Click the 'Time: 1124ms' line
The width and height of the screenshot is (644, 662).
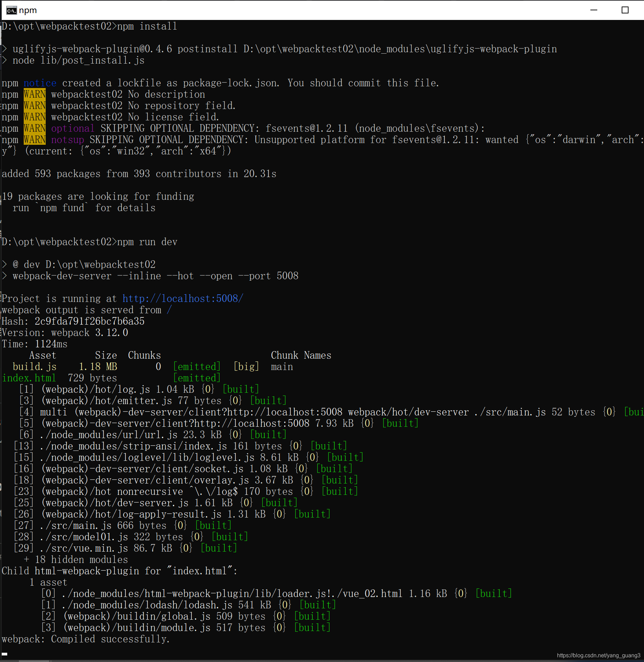coord(35,344)
